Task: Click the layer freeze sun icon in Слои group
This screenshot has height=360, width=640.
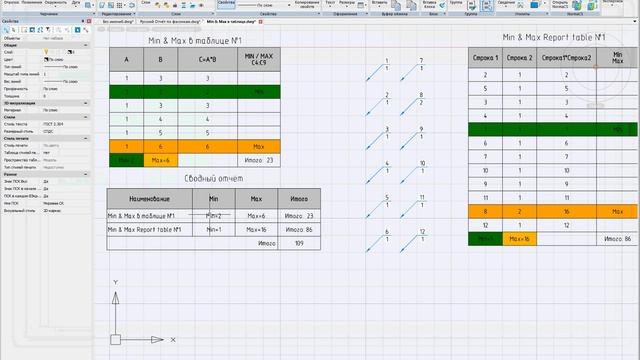Action: point(201,6)
